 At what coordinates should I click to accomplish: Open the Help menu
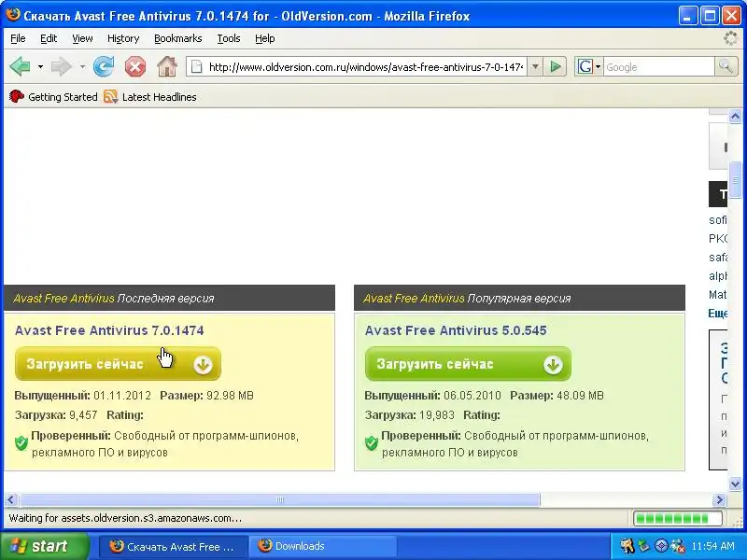coord(264,38)
